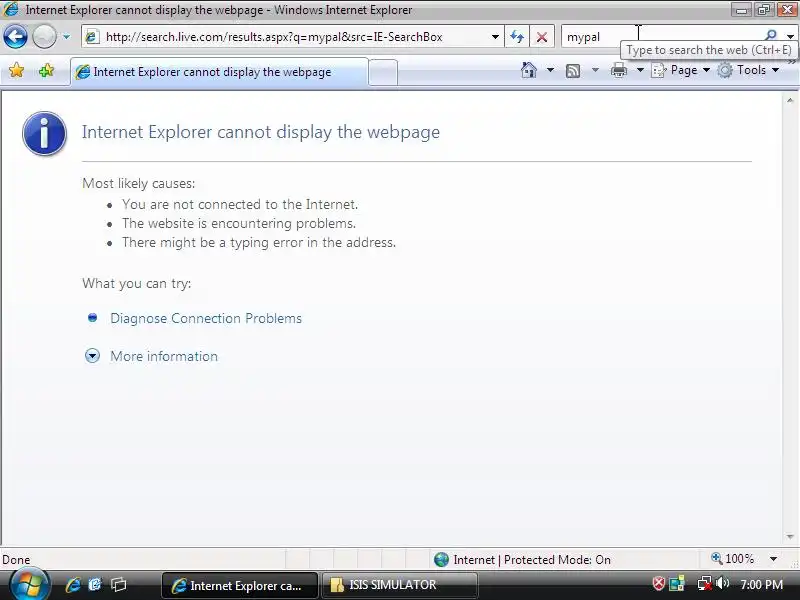Print the page with the printer icon
800x600 pixels.
(619, 70)
